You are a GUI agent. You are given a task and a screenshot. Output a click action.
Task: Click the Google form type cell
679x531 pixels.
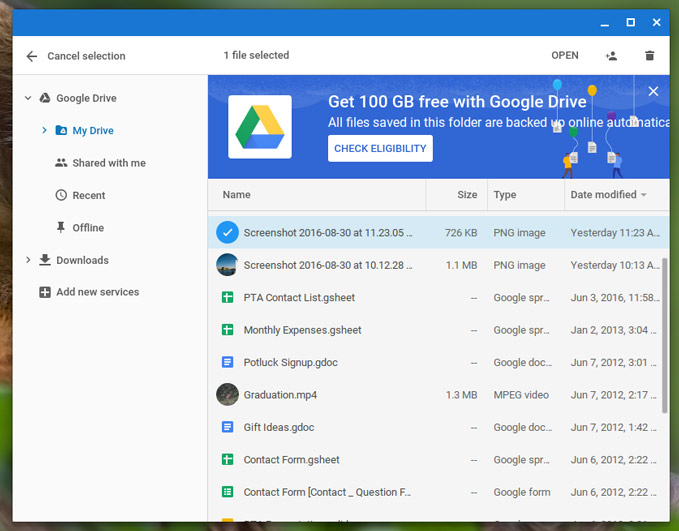click(x=522, y=492)
